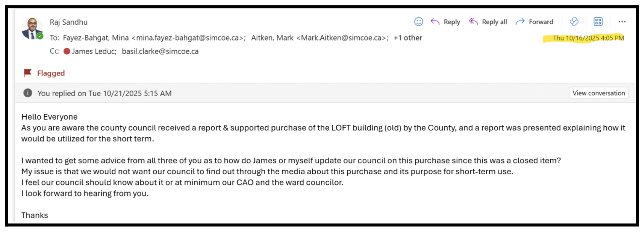The height and width of the screenshot is (232, 644).
Task: Open the Copilot diamond icon
Action: pos(574,22)
